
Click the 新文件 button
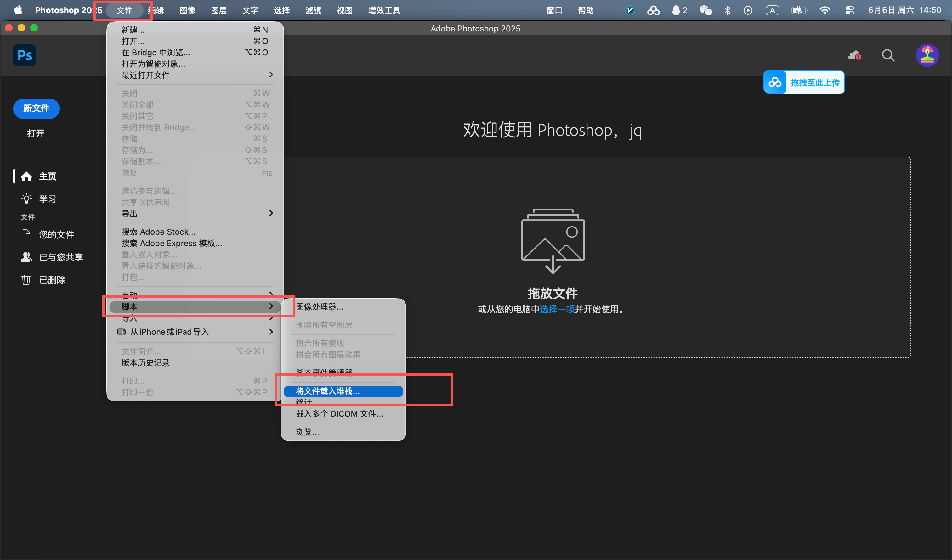click(x=36, y=108)
